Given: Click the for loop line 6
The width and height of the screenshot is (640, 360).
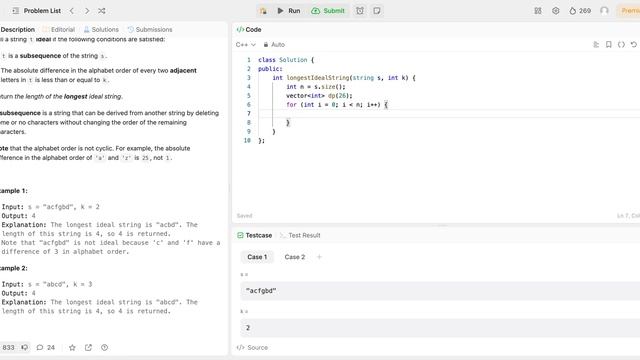Looking at the screenshot, I should click(x=337, y=104).
